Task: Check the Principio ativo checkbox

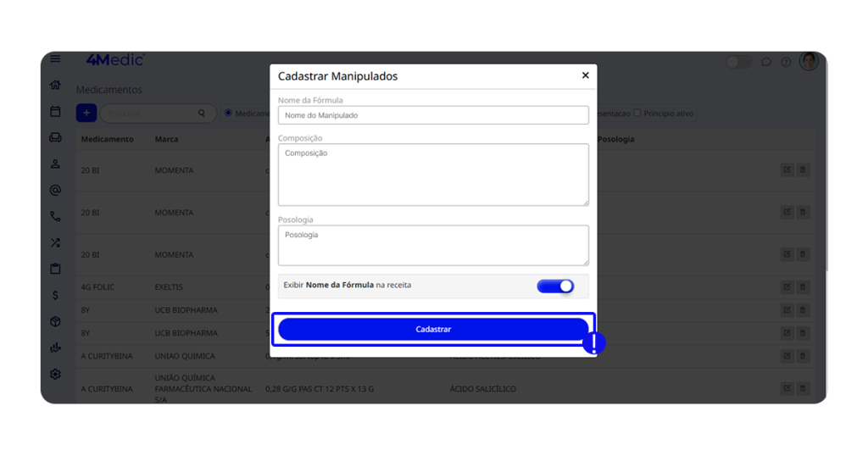Action: (637, 113)
